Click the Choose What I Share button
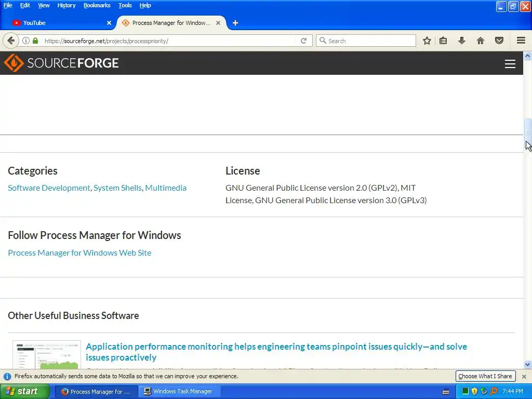Image resolution: width=532 pixels, height=399 pixels. click(485, 376)
